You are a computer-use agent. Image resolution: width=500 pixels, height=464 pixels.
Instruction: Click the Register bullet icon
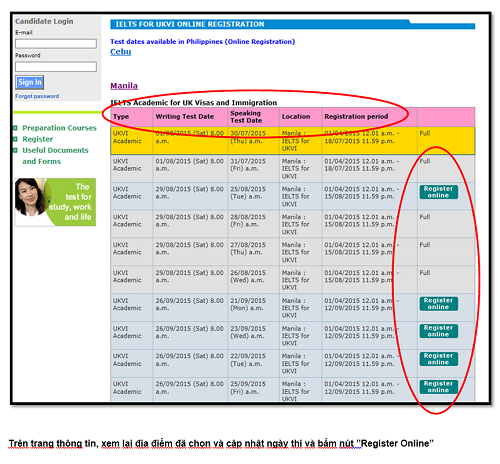[15, 139]
